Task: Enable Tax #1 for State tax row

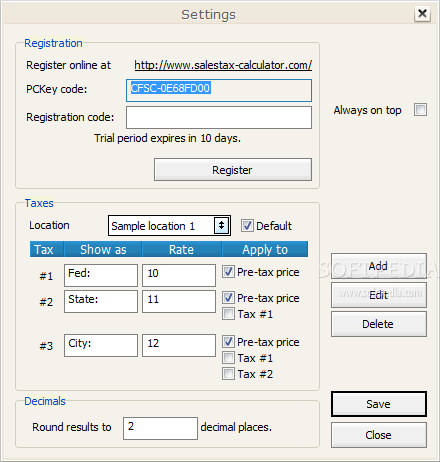Action: point(228,314)
